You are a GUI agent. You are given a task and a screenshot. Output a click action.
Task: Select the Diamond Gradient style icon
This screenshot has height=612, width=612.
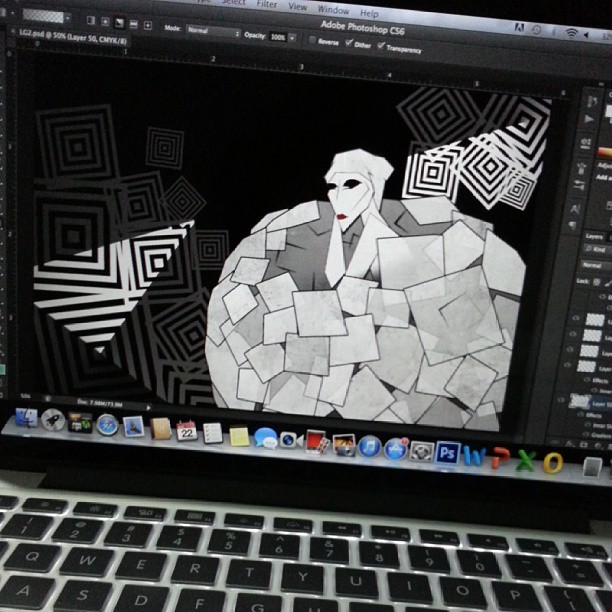[x=148, y=26]
